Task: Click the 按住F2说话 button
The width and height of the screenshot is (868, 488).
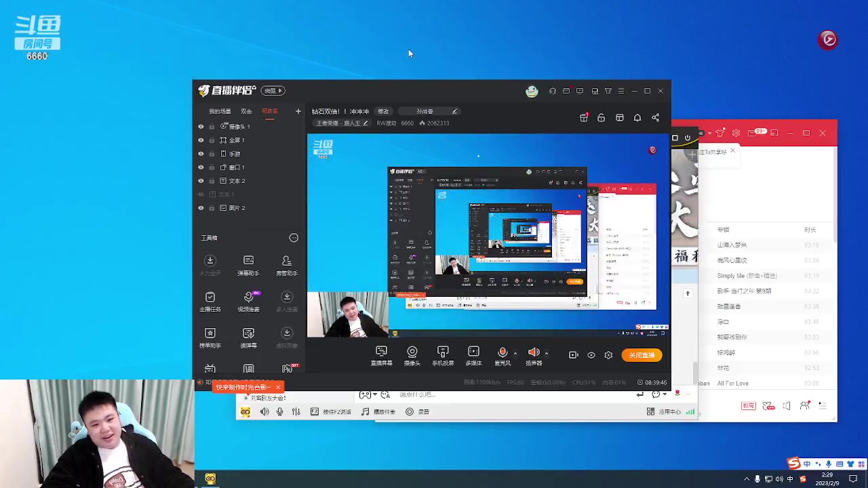Action: 331,411
